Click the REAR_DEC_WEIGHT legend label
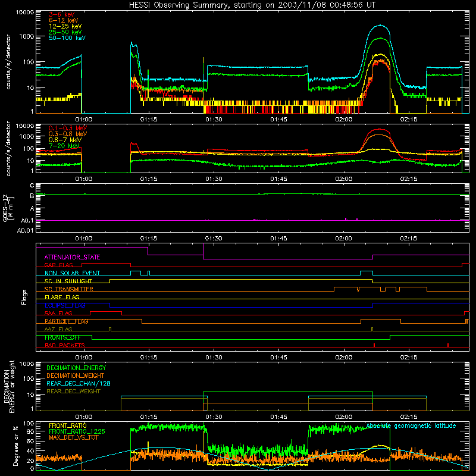This screenshot has width=476, height=476. click(x=73, y=392)
